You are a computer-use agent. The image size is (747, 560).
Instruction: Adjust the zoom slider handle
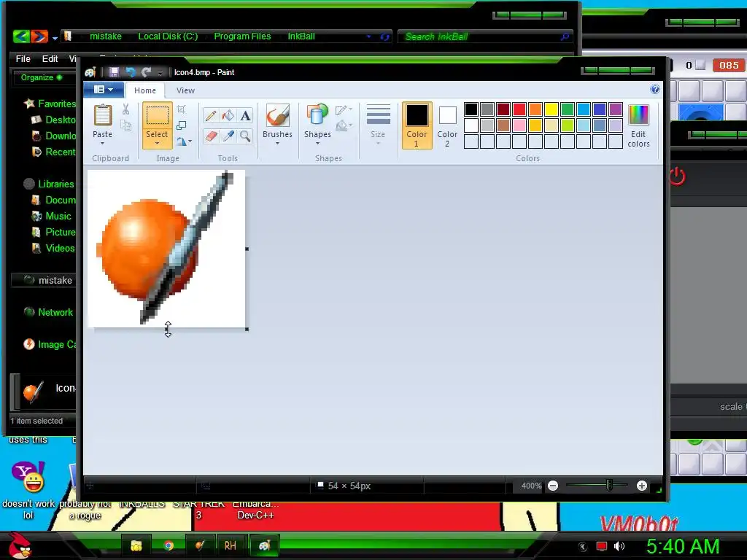pos(609,485)
